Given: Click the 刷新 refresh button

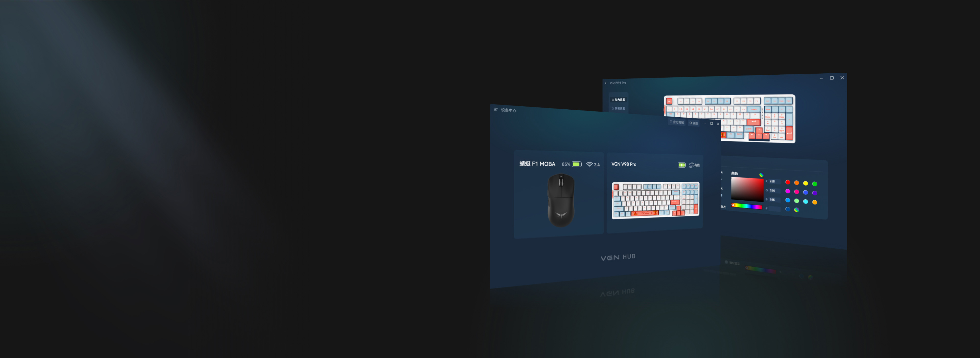Looking at the screenshot, I should coord(694,123).
